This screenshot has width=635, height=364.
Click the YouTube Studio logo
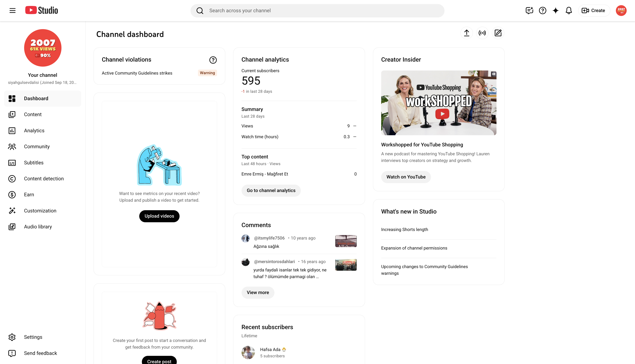(42, 10)
